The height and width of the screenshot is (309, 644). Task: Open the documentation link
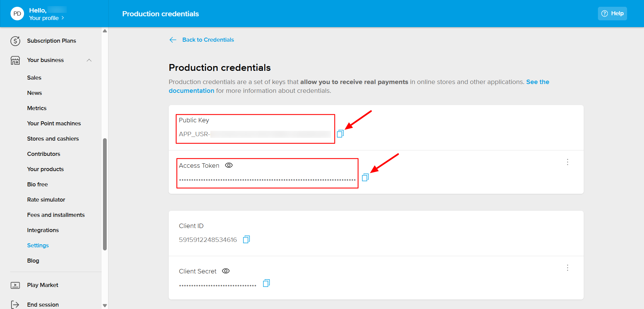191,91
